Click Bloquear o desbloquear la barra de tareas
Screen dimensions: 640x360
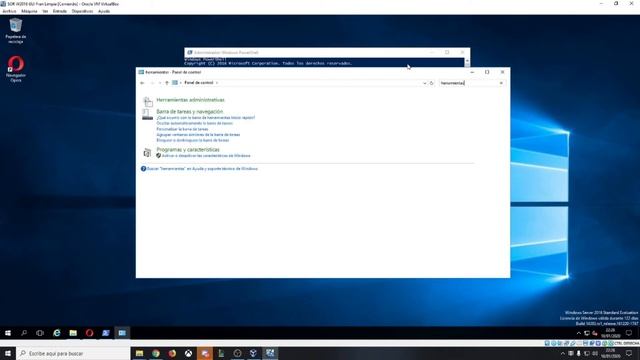point(193,140)
